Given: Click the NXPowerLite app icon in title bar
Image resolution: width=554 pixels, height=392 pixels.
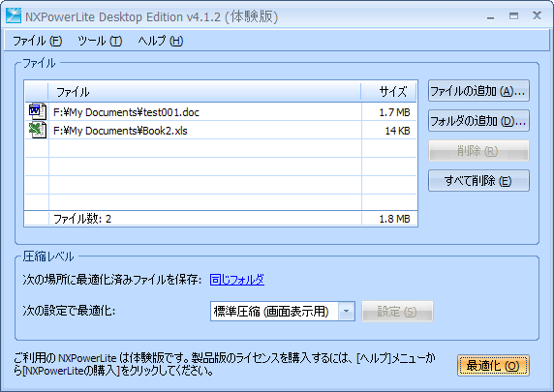Looking at the screenshot, I should [x=14, y=15].
